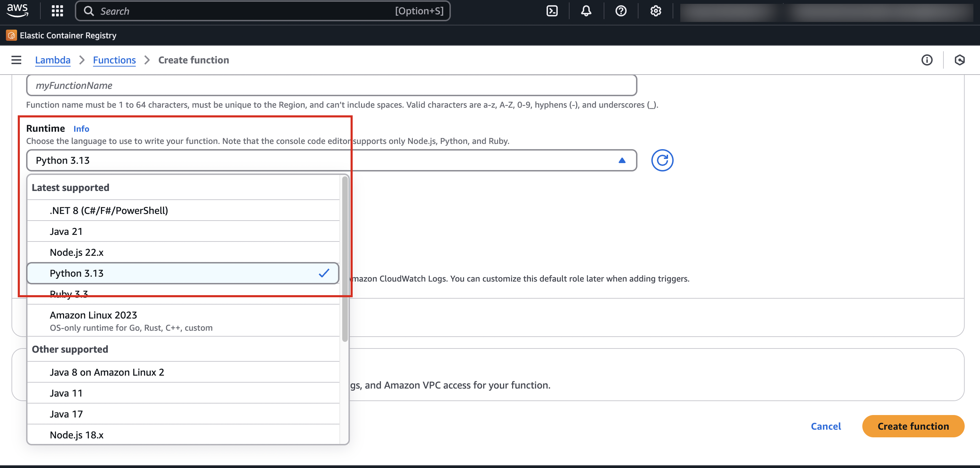The height and width of the screenshot is (468, 980).
Task: Select Java 11 runtime
Action: click(x=183, y=393)
